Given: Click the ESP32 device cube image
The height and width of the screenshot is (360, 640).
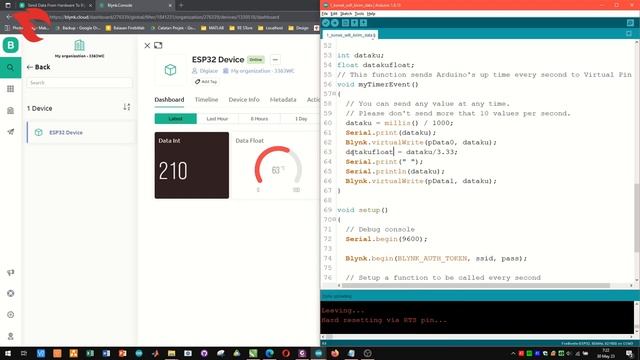Looking at the screenshot, I should coord(170,70).
